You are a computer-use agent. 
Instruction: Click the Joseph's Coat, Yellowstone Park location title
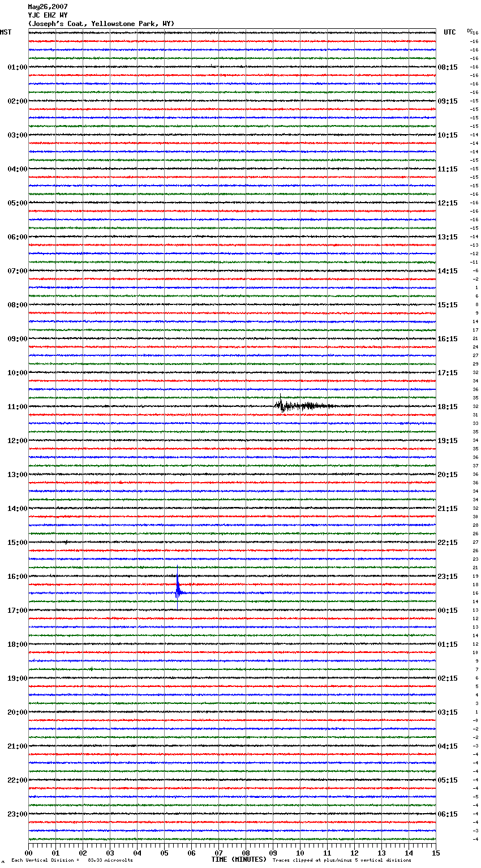coord(101,24)
